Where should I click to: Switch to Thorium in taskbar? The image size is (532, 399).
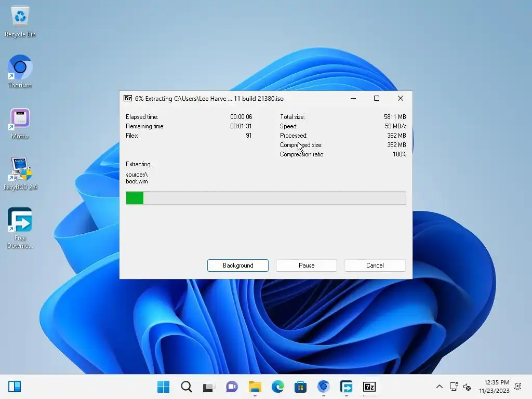tap(323, 387)
